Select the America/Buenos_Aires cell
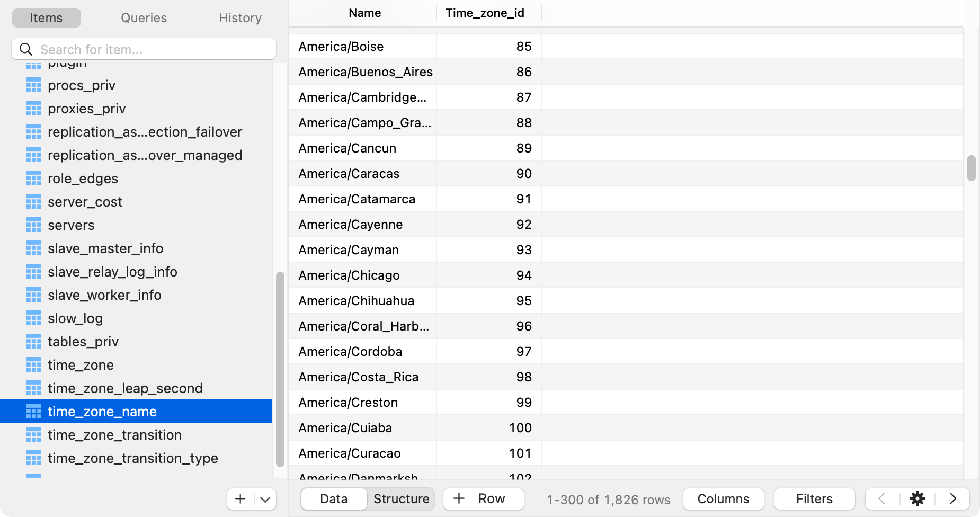This screenshot has height=517, width=980. click(x=362, y=72)
